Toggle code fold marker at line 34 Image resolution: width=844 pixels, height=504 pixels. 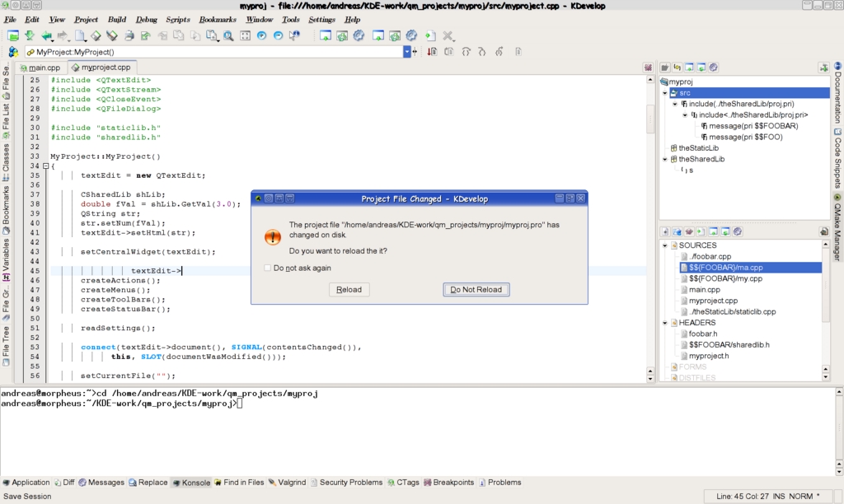45,166
